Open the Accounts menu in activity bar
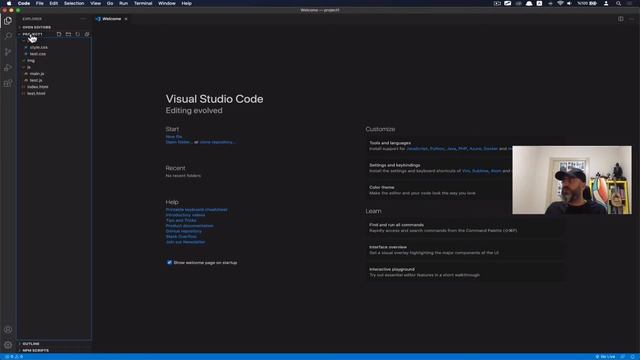The width and height of the screenshot is (640, 360). [8, 329]
